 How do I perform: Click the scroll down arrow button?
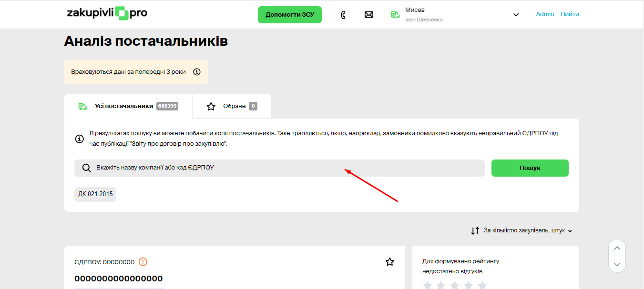(x=617, y=264)
